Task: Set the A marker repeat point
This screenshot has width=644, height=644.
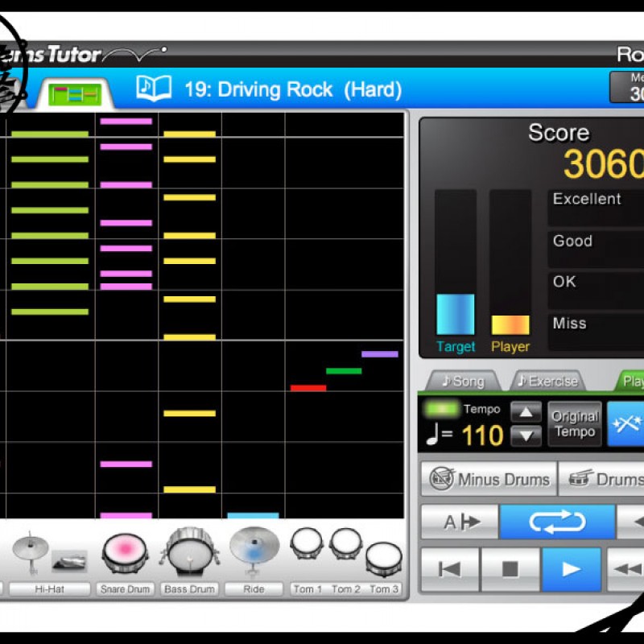Action: click(x=460, y=522)
